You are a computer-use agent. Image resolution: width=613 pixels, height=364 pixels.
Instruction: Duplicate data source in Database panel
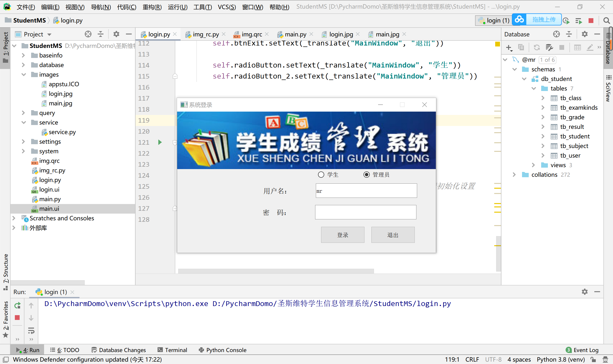521,47
